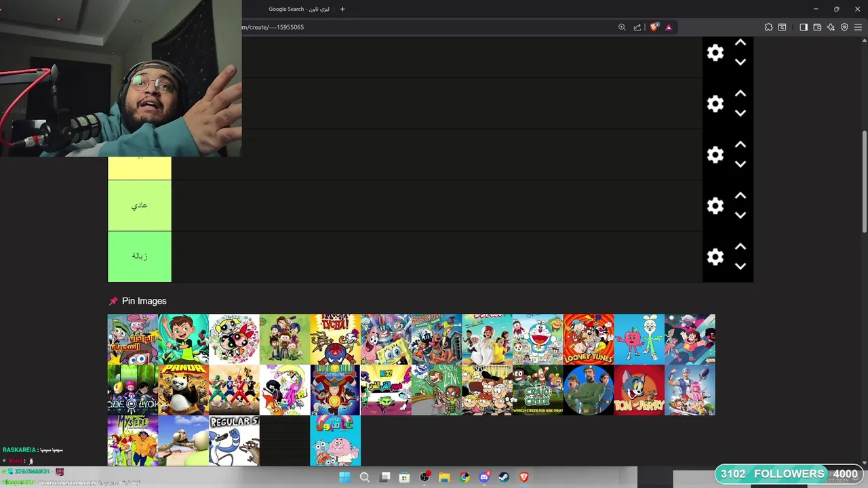The width and height of the screenshot is (868, 488).
Task: Move the عادي tier row up
Action: coord(741,195)
